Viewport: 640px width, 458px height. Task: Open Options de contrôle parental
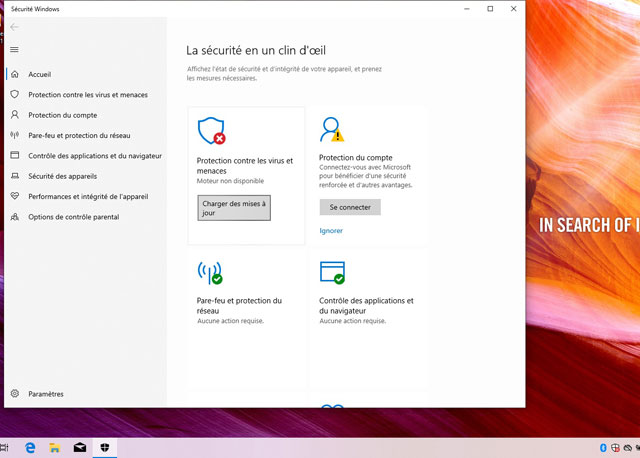(73, 217)
